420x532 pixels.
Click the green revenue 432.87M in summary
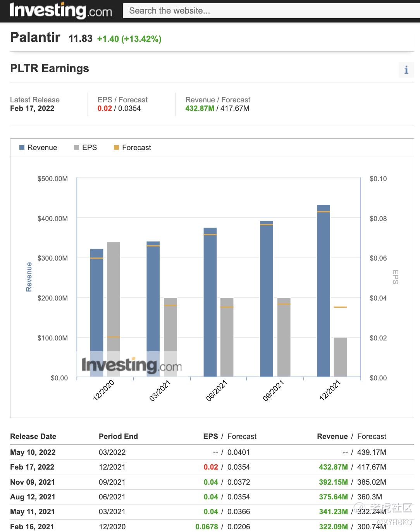point(200,108)
